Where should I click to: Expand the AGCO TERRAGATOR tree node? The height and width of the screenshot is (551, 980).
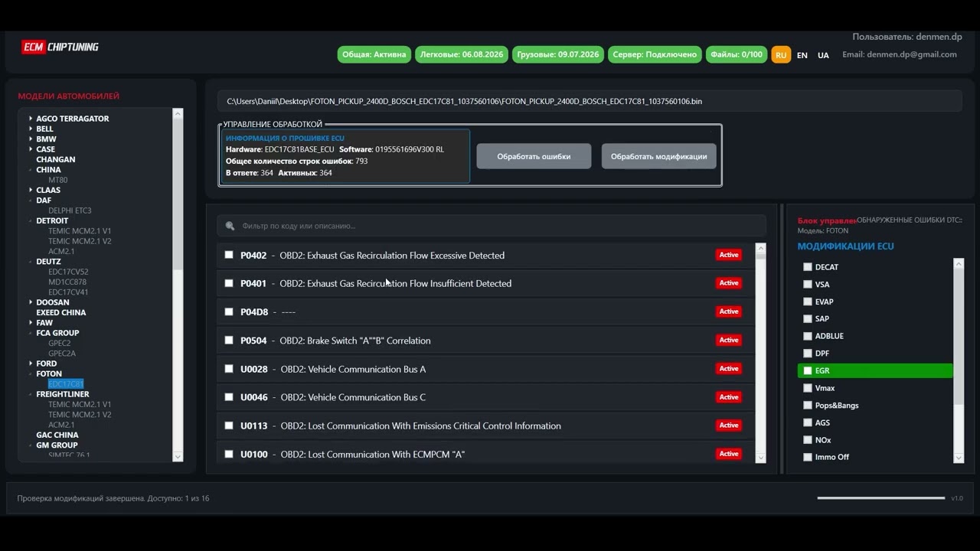pos(31,119)
